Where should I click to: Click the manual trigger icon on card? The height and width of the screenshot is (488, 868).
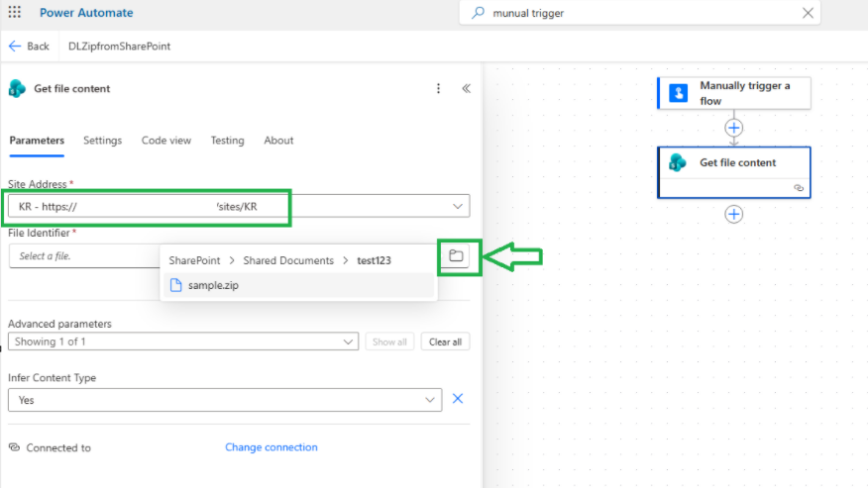(x=678, y=93)
